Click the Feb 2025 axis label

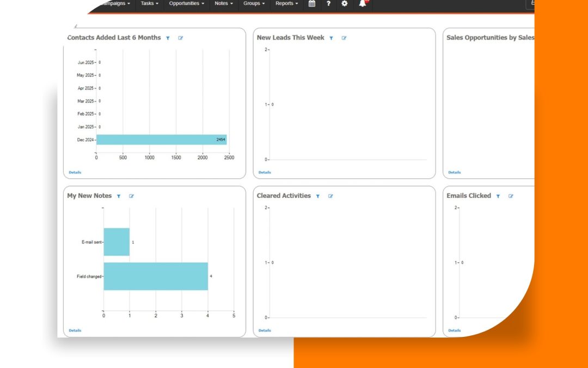pos(85,114)
